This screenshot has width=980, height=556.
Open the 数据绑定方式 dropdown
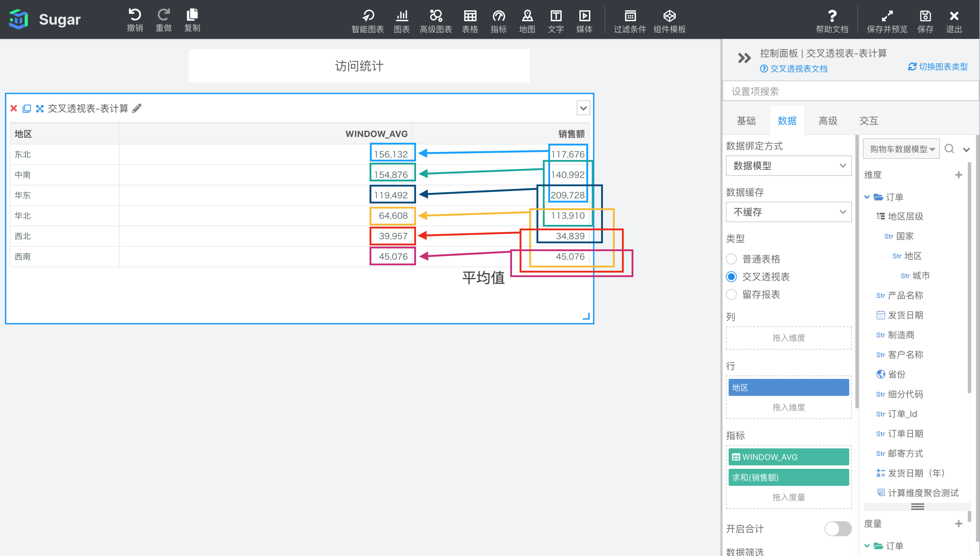[x=789, y=165]
